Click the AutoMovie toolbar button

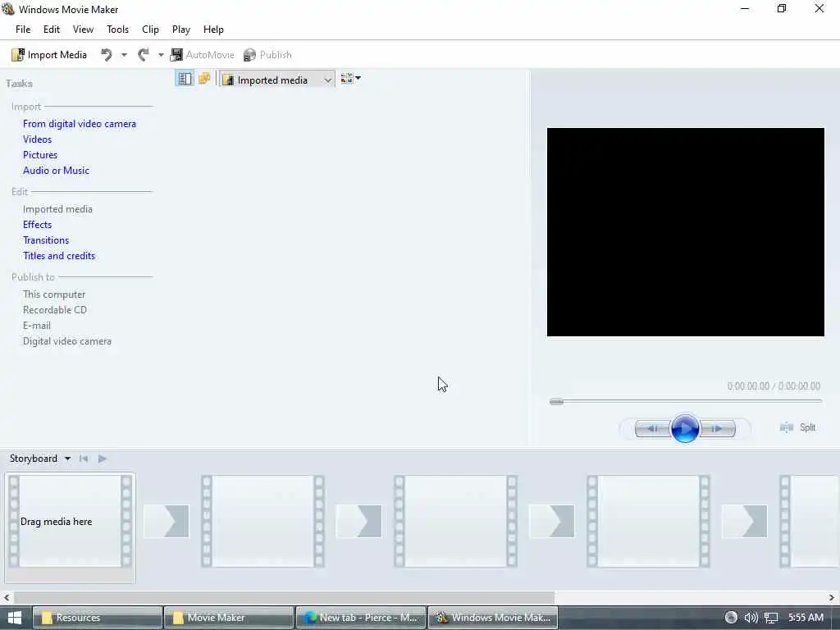coord(202,55)
